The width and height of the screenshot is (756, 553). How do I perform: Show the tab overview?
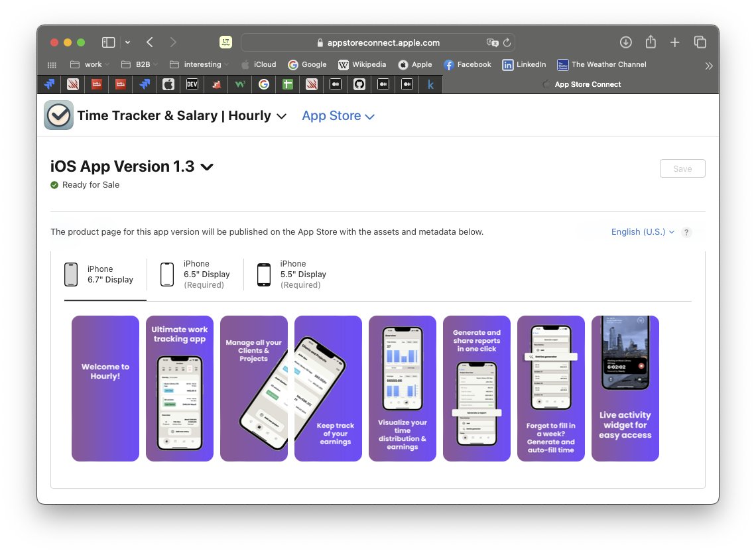700,42
